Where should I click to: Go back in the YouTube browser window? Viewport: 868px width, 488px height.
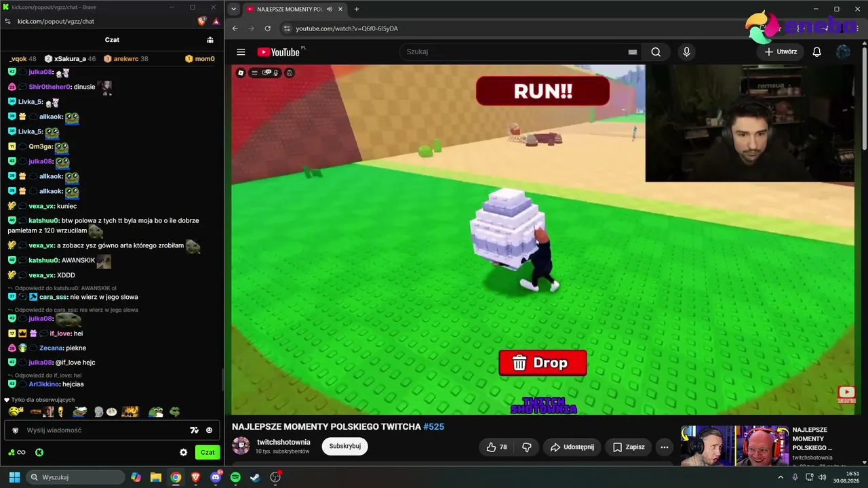click(235, 28)
